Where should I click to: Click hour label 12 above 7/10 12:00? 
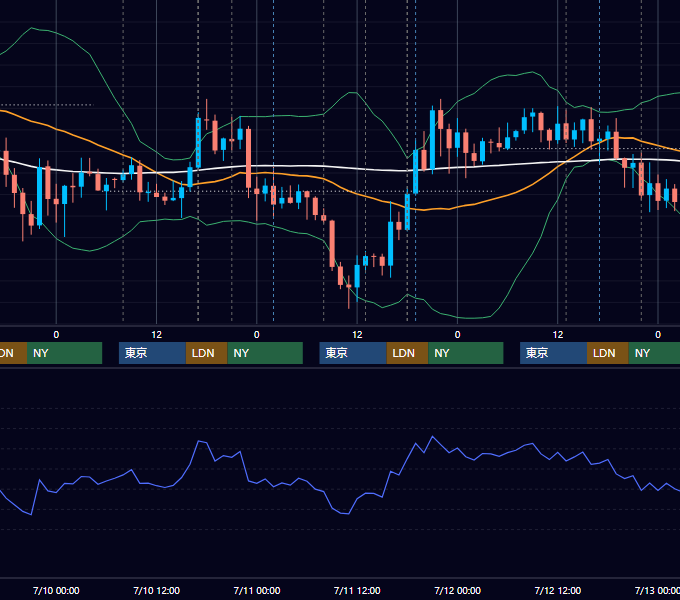coord(157,335)
